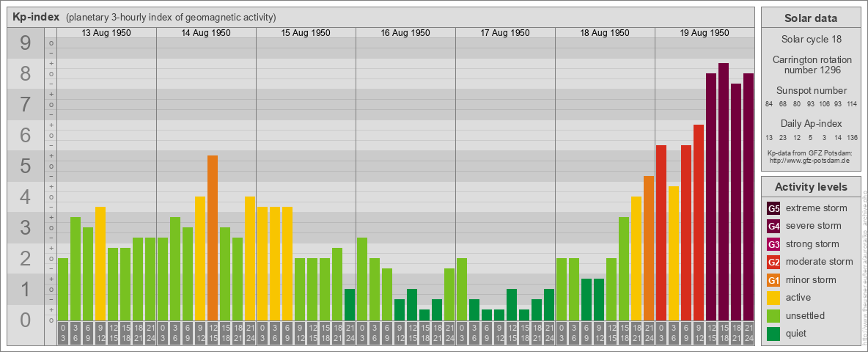Click the orange bar on 18 Aug 21–24
Image resolution: width=868 pixels, height=352 pixels.
[649, 249]
